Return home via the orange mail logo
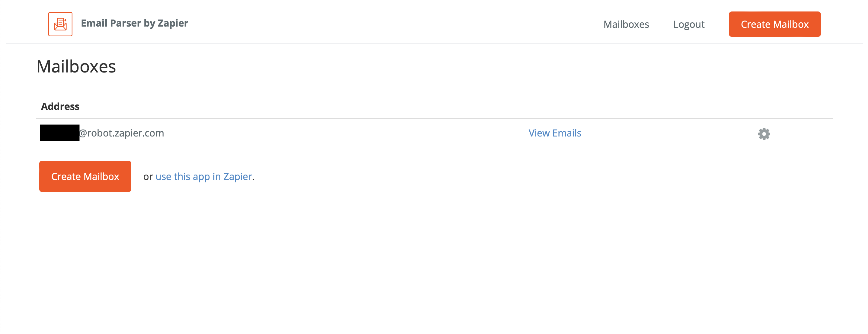Image resolution: width=868 pixels, height=334 pixels. 60,24
